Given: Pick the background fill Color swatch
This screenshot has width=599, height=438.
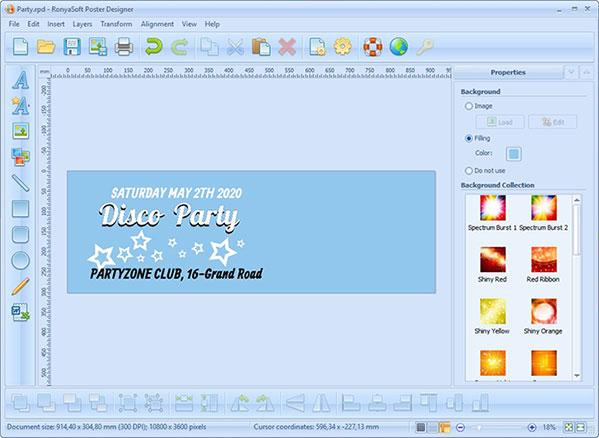Looking at the screenshot, I should tap(514, 154).
